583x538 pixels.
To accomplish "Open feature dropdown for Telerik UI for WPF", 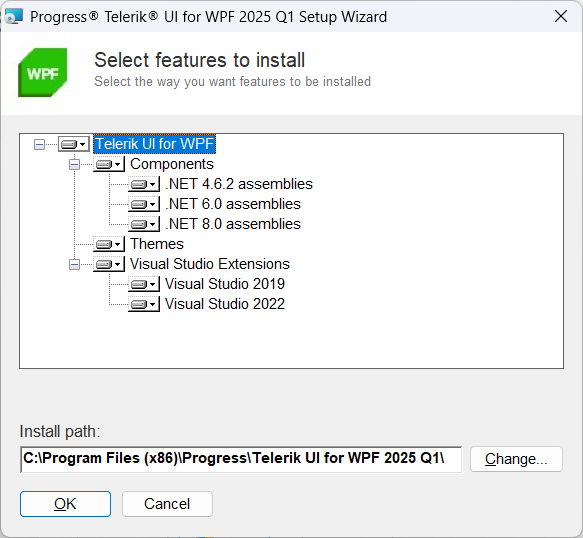I will coord(74,144).
